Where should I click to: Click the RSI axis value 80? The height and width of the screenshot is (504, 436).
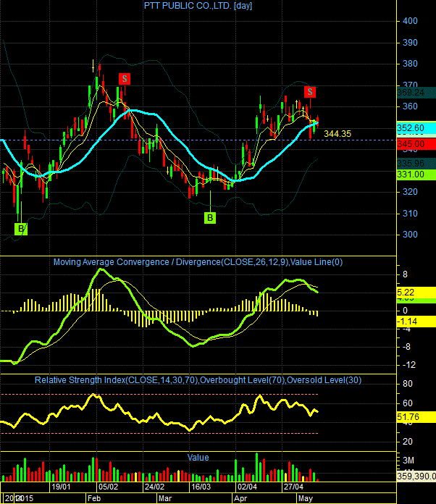pos(408,384)
